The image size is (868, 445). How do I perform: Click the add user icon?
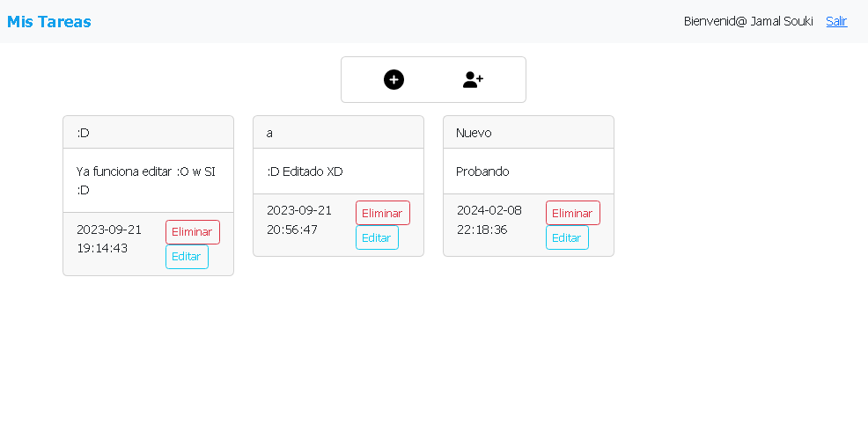click(x=473, y=80)
